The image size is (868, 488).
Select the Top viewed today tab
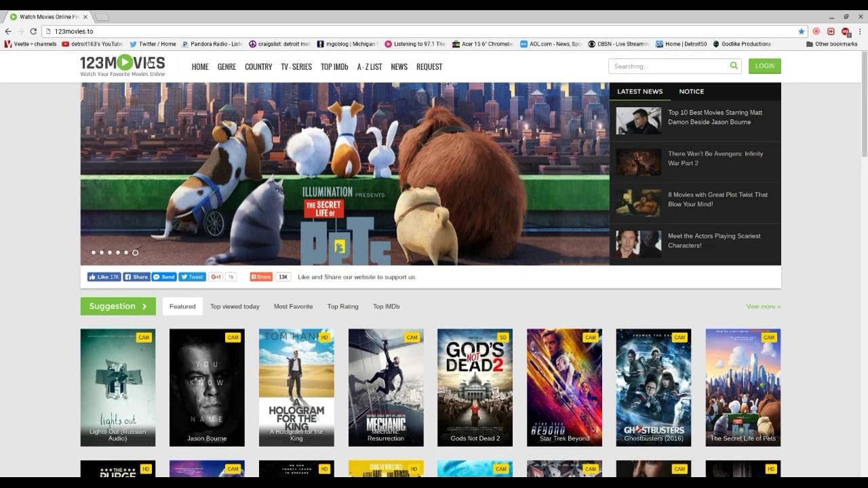(235, 306)
